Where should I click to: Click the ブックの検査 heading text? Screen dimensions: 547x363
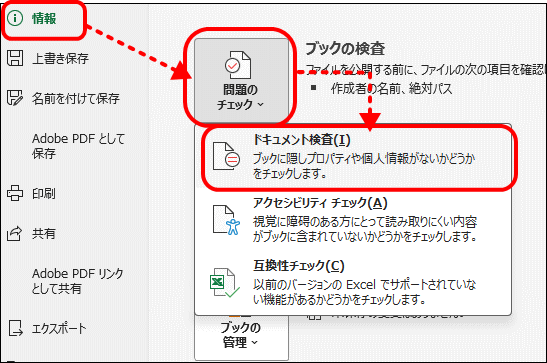(345, 48)
